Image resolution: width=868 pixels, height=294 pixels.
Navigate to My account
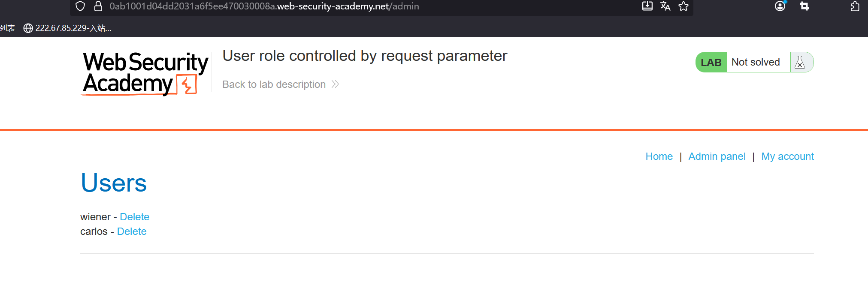[787, 156]
